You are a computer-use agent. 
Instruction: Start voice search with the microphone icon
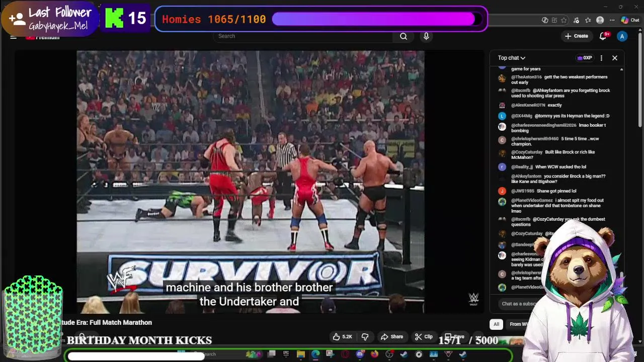[x=426, y=36]
